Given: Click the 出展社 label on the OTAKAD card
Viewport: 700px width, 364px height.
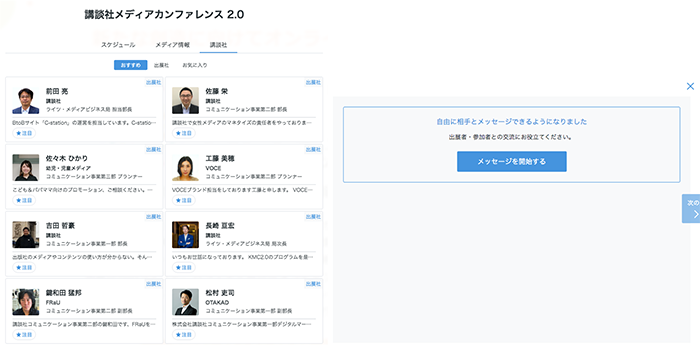Looking at the screenshot, I should click(313, 284).
